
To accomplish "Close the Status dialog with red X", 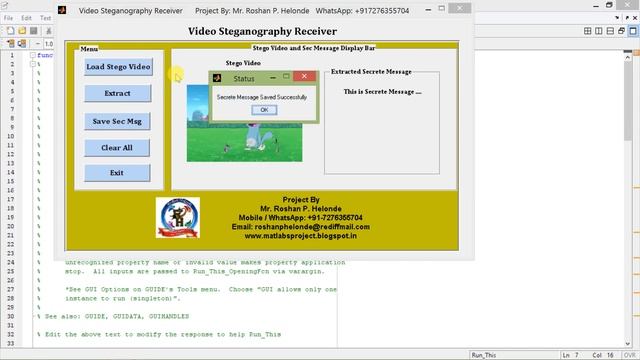I will (304, 76).
